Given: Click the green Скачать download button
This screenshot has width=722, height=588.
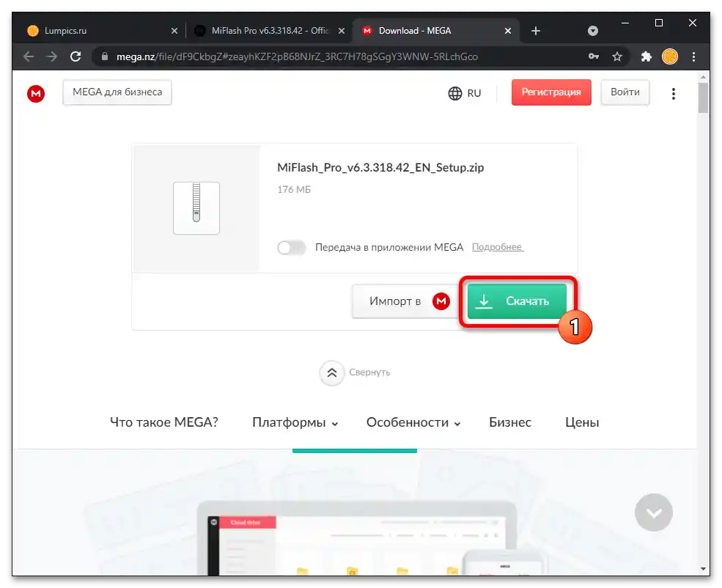Looking at the screenshot, I should click(x=516, y=301).
